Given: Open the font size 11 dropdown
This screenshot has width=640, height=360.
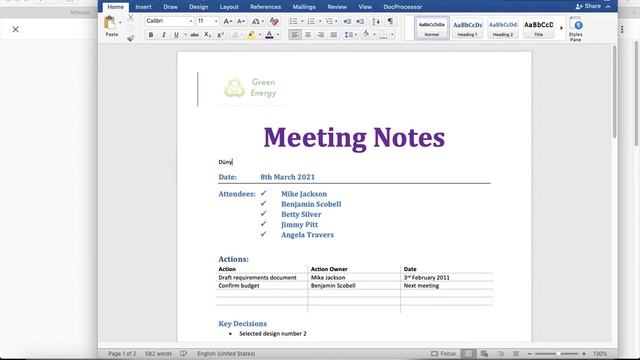Looking at the screenshot, I should click(x=216, y=21).
